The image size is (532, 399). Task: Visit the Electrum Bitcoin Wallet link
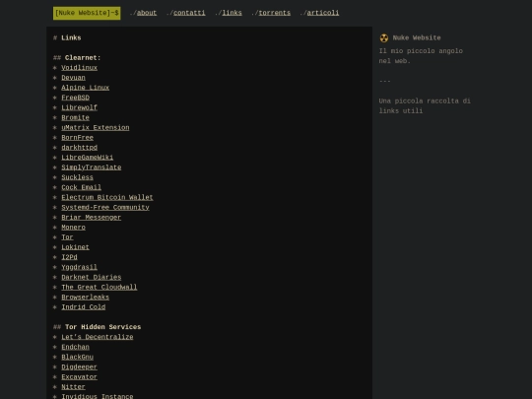pyautogui.click(x=107, y=197)
